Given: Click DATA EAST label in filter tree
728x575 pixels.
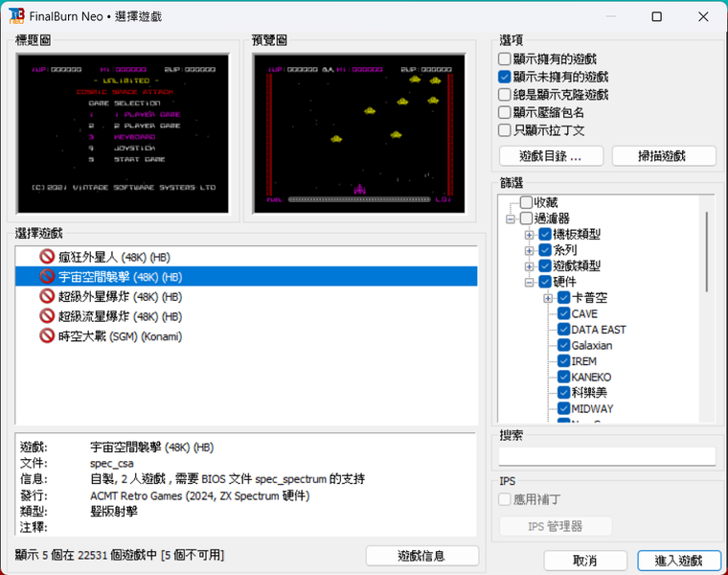Looking at the screenshot, I should (x=599, y=330).
